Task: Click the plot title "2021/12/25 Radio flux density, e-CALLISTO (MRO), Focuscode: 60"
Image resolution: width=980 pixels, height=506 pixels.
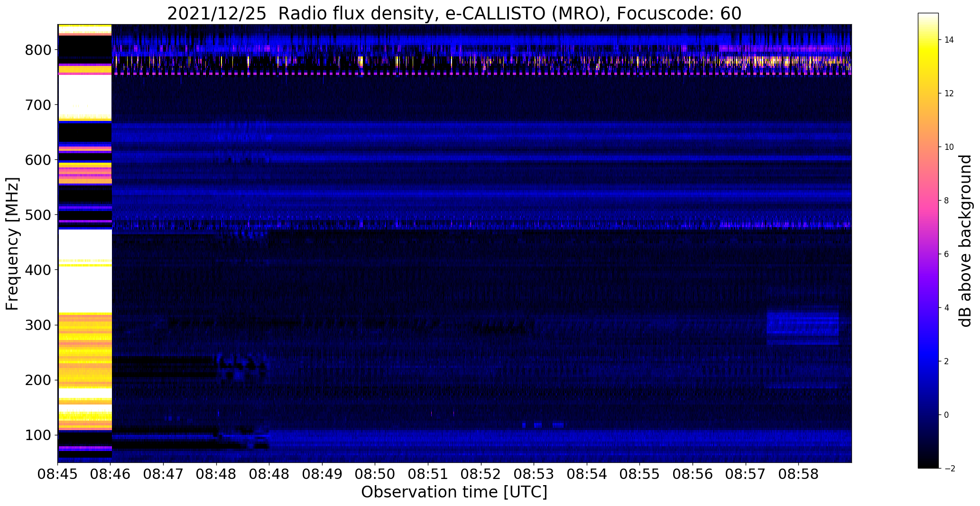Action: click(454, 13)
